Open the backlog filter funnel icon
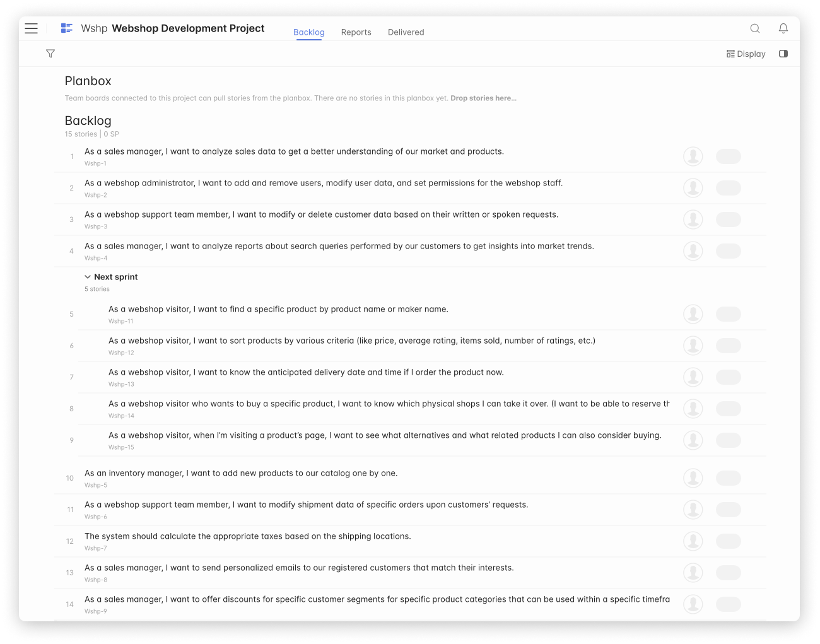This screenshot has width=820, height=644. coord(50,54)
